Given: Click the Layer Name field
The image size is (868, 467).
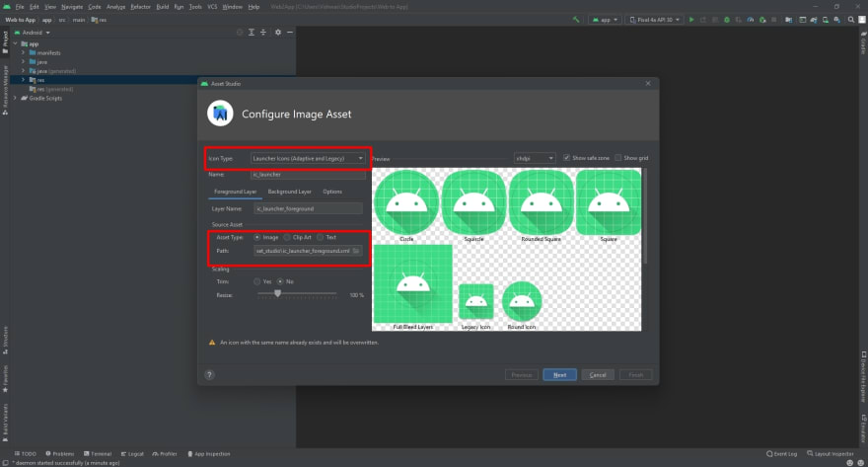Looking at the screenshot, I should [308, 209].
